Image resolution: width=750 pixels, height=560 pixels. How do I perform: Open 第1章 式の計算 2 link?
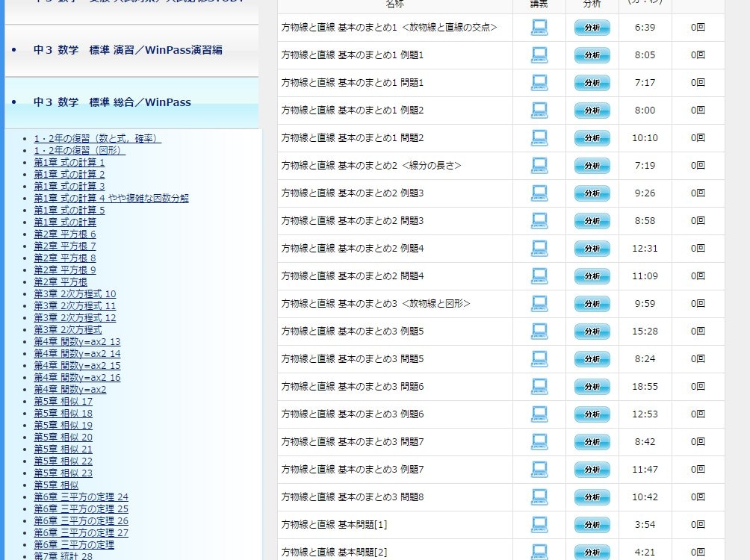point(69,175)
